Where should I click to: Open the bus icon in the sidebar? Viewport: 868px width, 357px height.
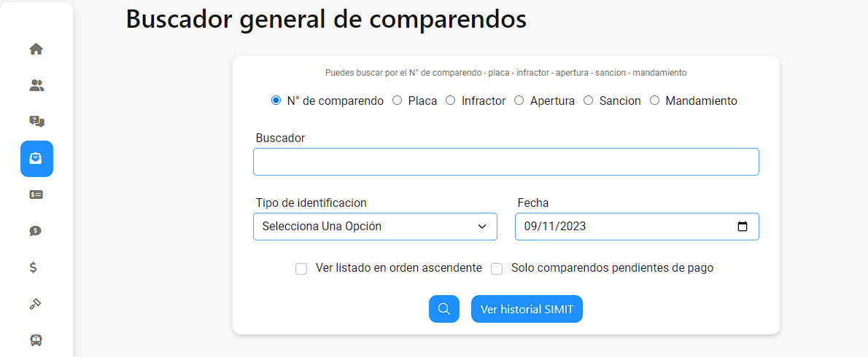(x=36, y=340)
